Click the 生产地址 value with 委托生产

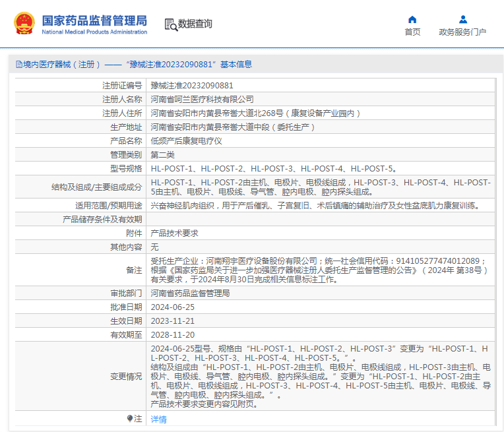[233, 127]
